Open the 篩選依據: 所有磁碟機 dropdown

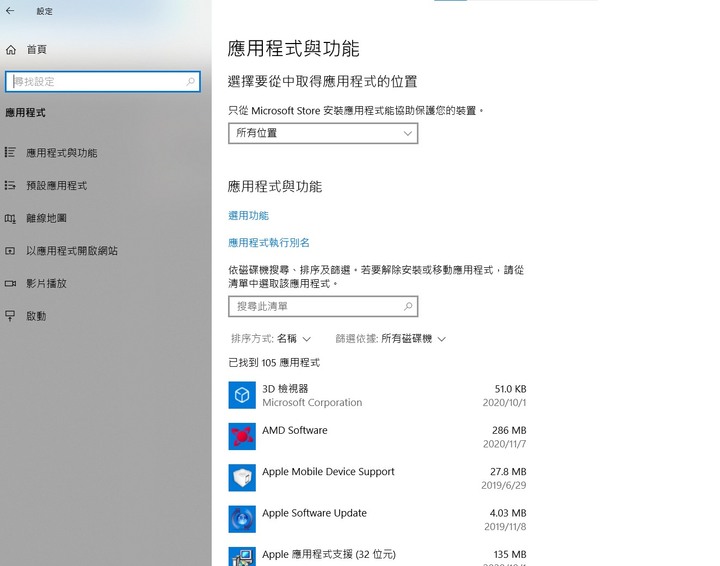(x=391, y=339)
